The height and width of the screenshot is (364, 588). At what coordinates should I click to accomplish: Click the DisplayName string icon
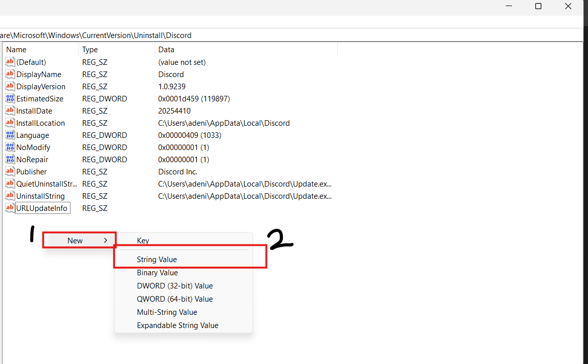[10, 74]
